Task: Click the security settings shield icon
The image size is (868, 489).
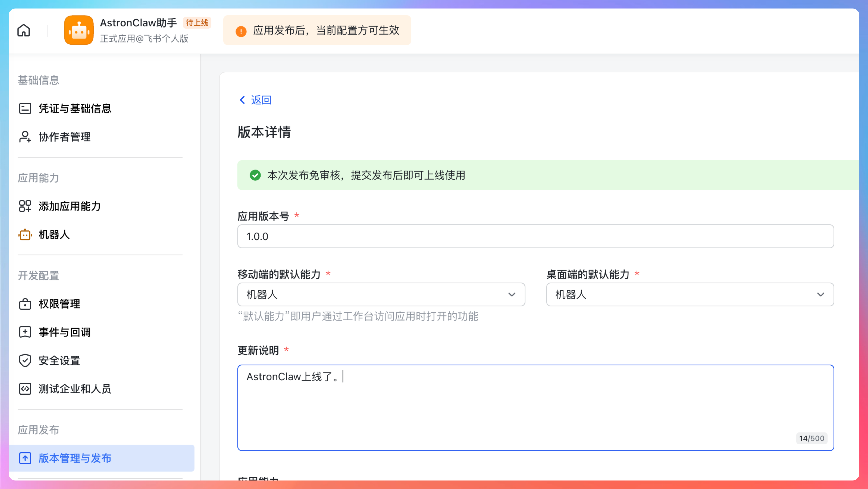Action: [x=25, y=360]
